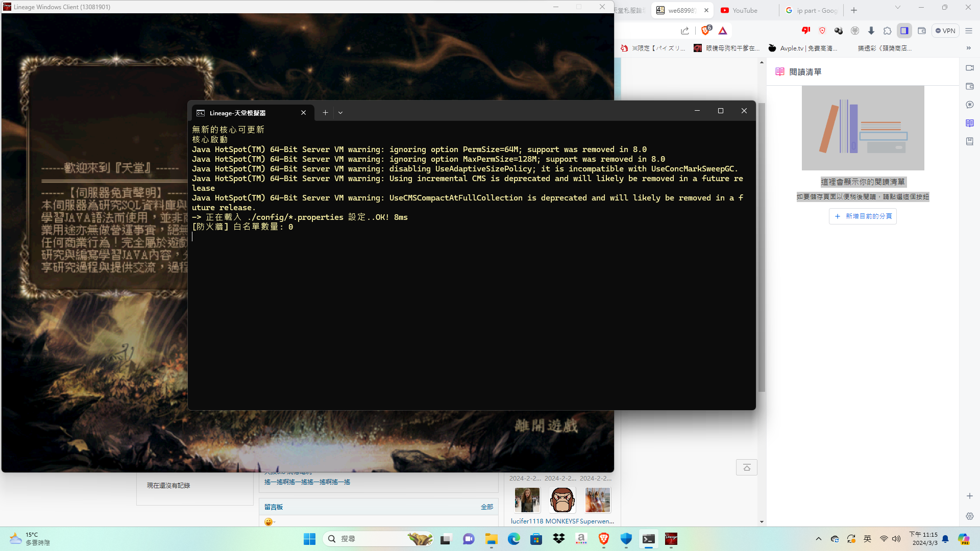Open a new tab in the terminal window

[x=325, y=113]
